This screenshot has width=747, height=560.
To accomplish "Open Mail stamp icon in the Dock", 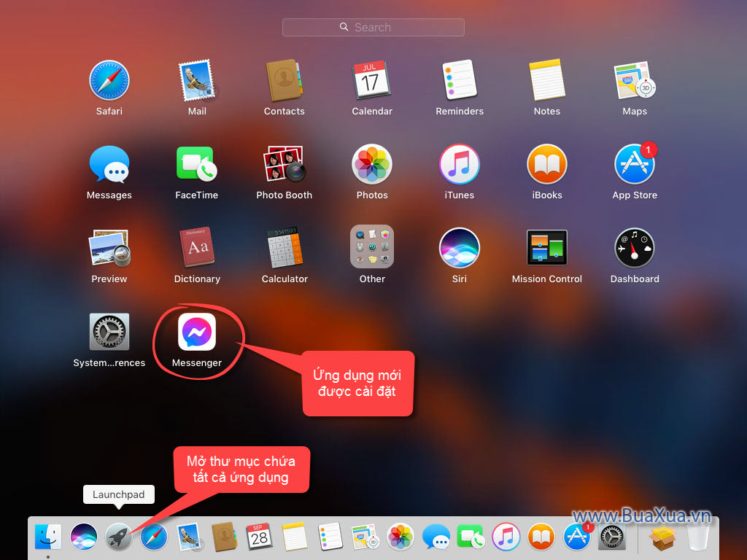I will 189,537.
